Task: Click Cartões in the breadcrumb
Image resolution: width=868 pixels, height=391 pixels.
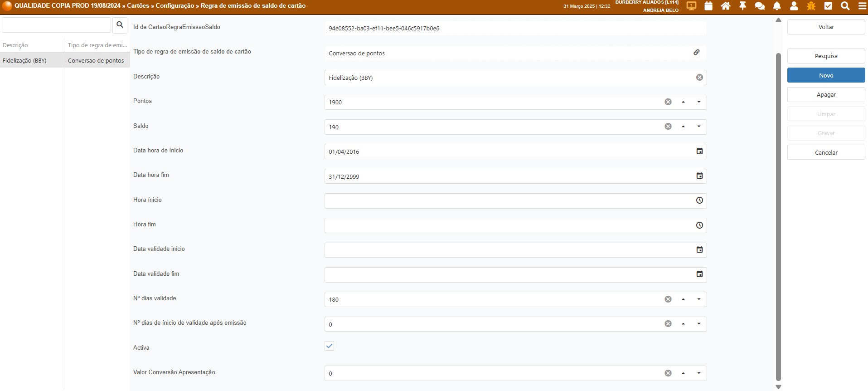Action: click(138, 6)
